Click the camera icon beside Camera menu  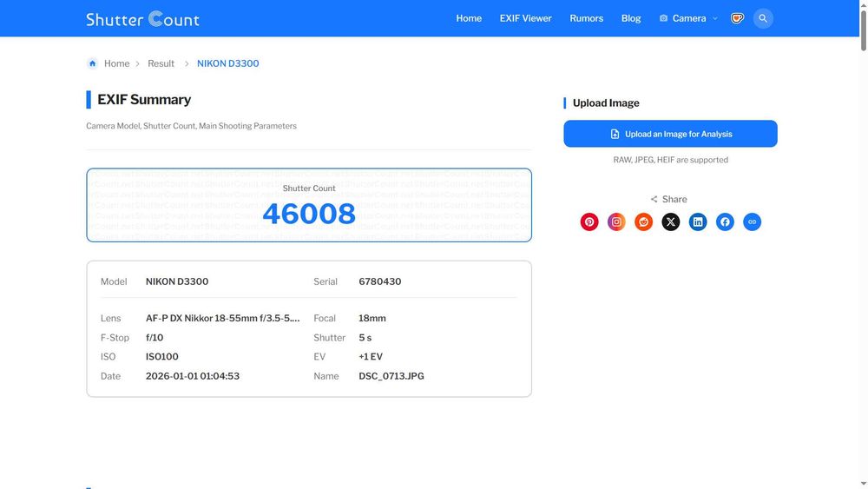click(x=663, y=18)
